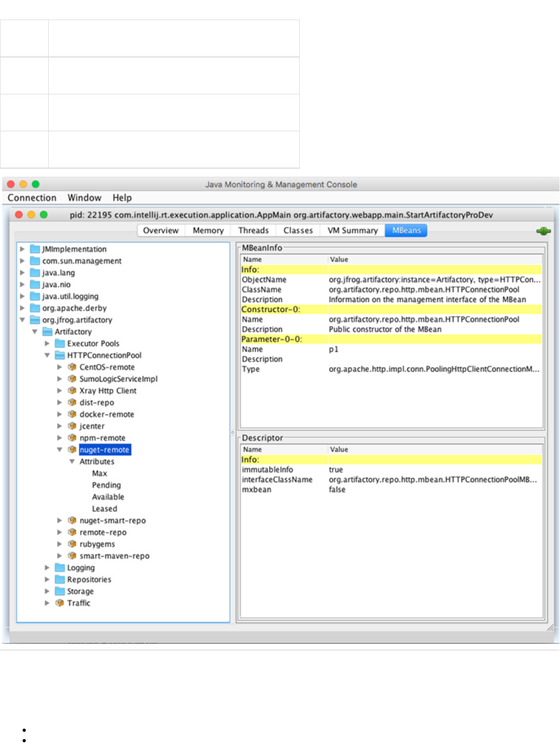Select the MBeans tab
The image size is (560, 755).
pos(407,231)
